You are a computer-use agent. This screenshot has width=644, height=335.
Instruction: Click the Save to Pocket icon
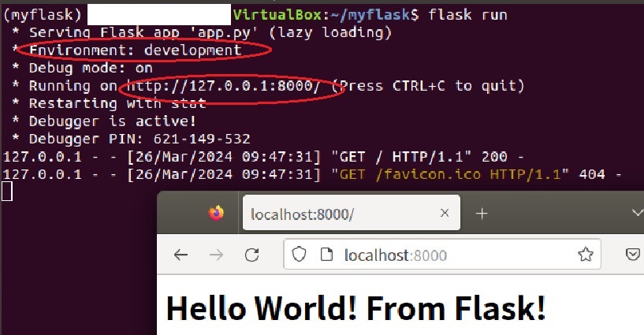(632, 255)
